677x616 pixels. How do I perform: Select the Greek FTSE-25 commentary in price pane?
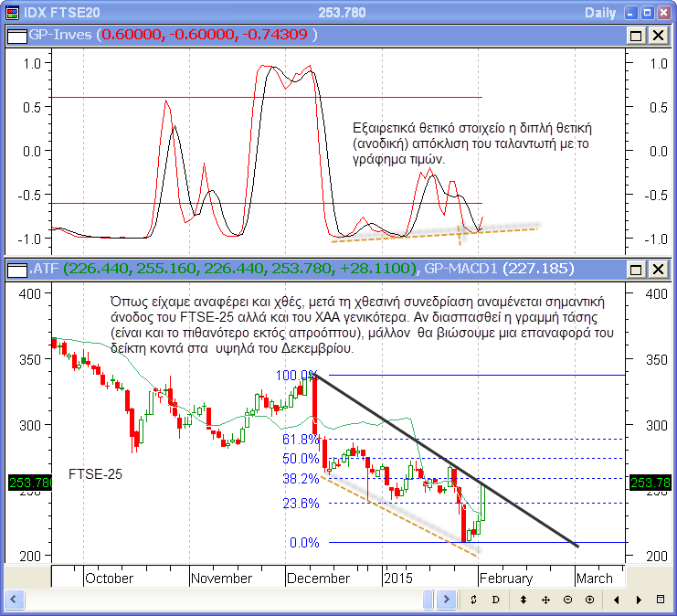click(x=362, y=324)
